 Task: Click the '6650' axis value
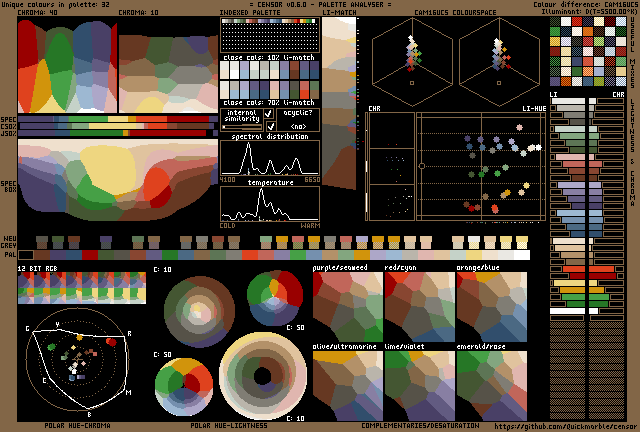pyautogui.click(x=312, y=180)
